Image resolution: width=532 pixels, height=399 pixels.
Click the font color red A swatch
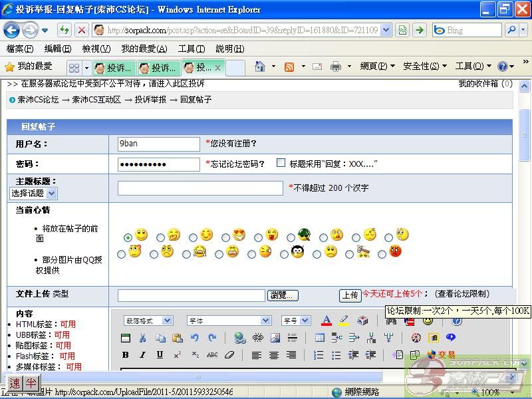click(326, 321)
